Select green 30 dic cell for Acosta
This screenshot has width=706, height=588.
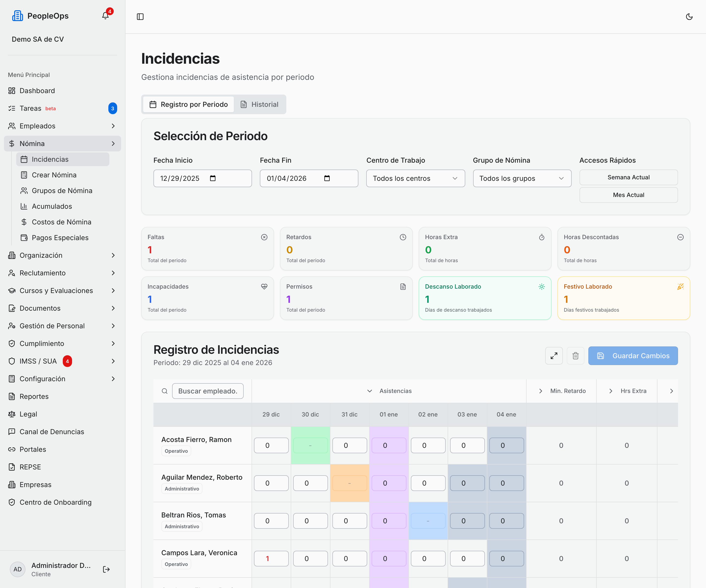pos(310,445)
